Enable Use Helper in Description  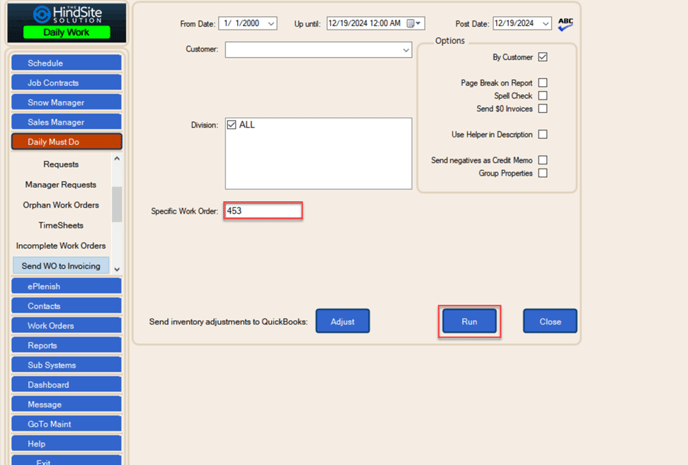543,134
